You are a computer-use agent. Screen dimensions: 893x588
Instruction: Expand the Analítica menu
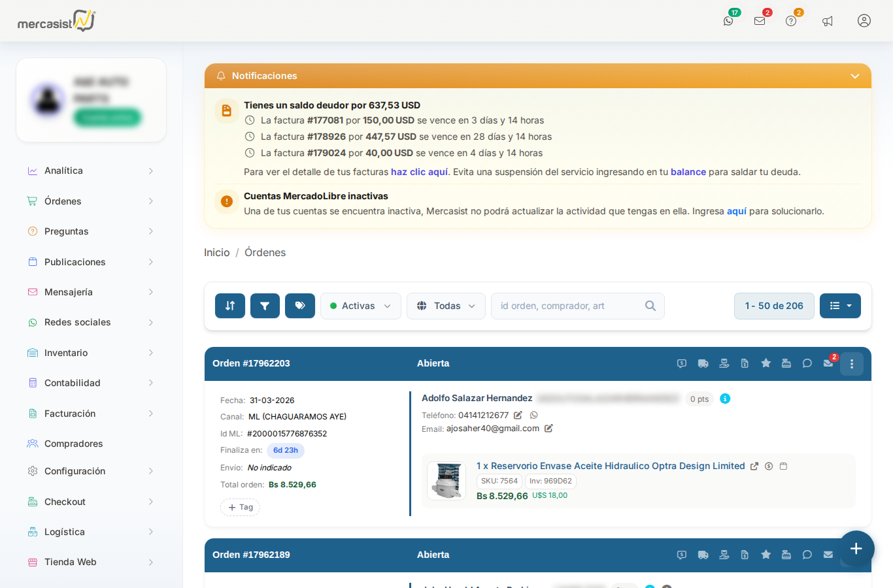pyautogui.click(x=91, y=171)
